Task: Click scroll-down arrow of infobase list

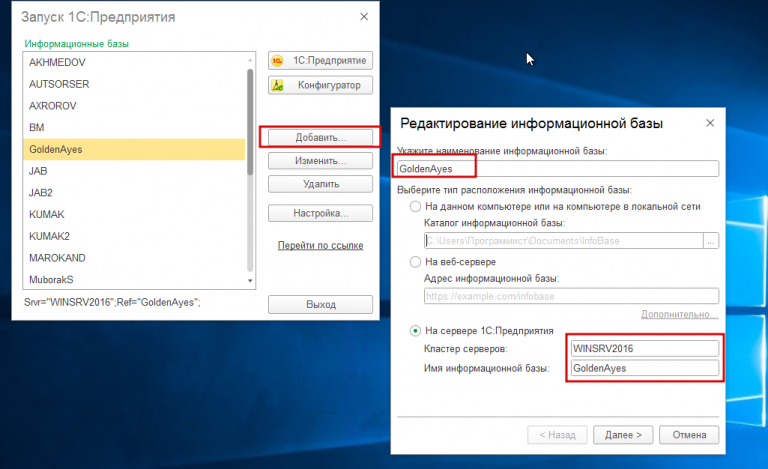Action: click(x=250, y=281)
